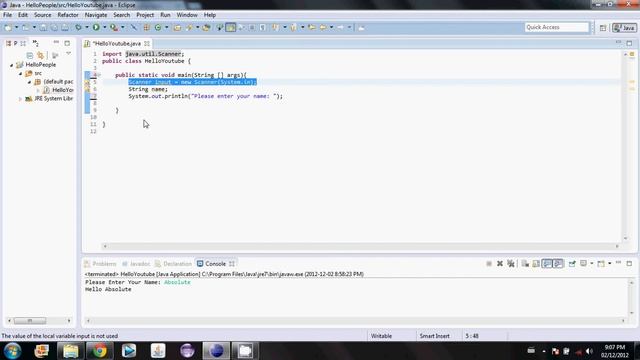The image size is (640, 360).
Task: Click the editor horizontal scrollbar
Action: coord(361,246)
